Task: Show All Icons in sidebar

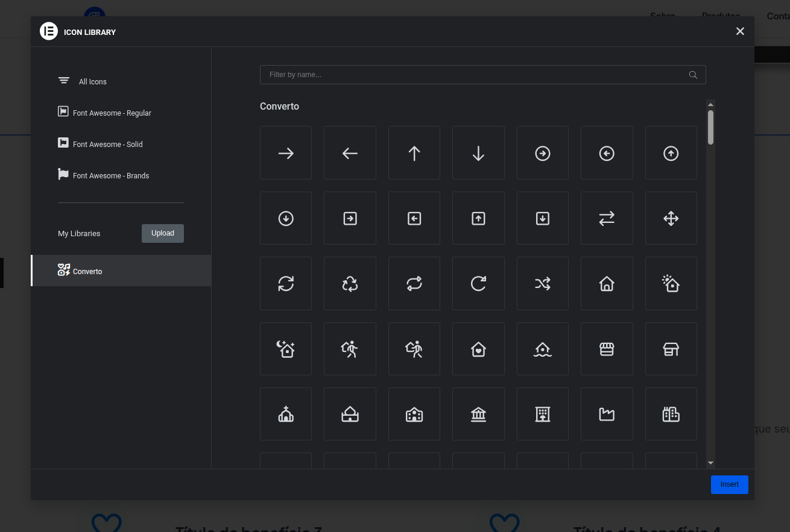Action: click(121, 81)
